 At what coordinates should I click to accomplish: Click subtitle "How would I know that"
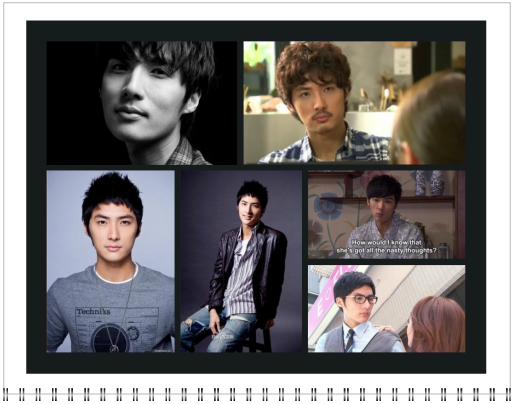coord(387,243)
